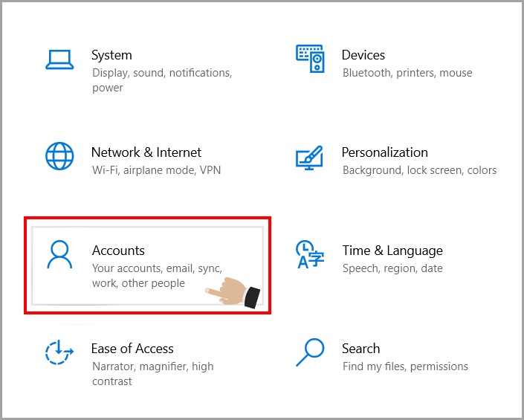524x420 pixels.
Task: Click "Find my files, permissions" description
Action: coord(405,366)
